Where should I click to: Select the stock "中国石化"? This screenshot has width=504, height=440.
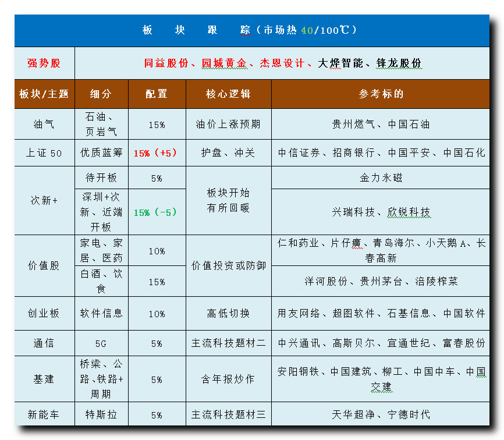(464, 152)
